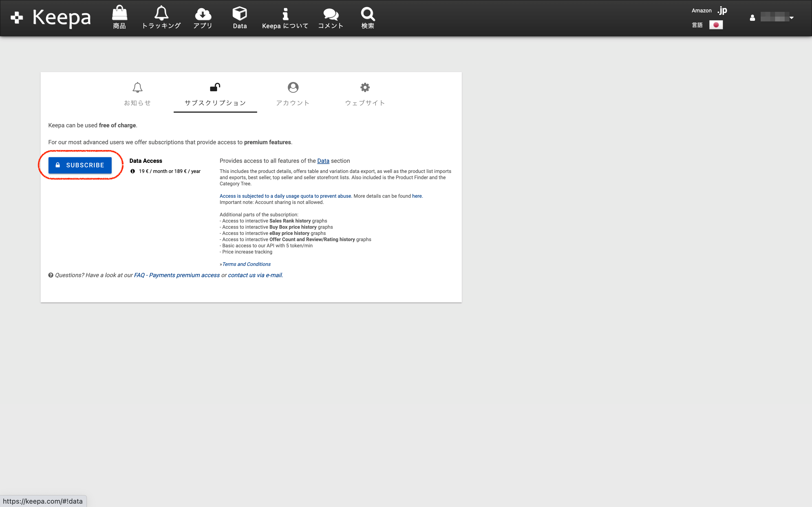The image size is (812, 507).
Task: Click the Keepa plus logo icon
Action: [x=16, y=17]
